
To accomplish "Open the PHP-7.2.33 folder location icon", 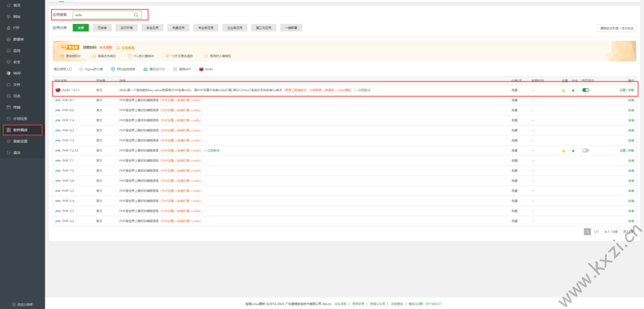I will (x=564, y=151).
